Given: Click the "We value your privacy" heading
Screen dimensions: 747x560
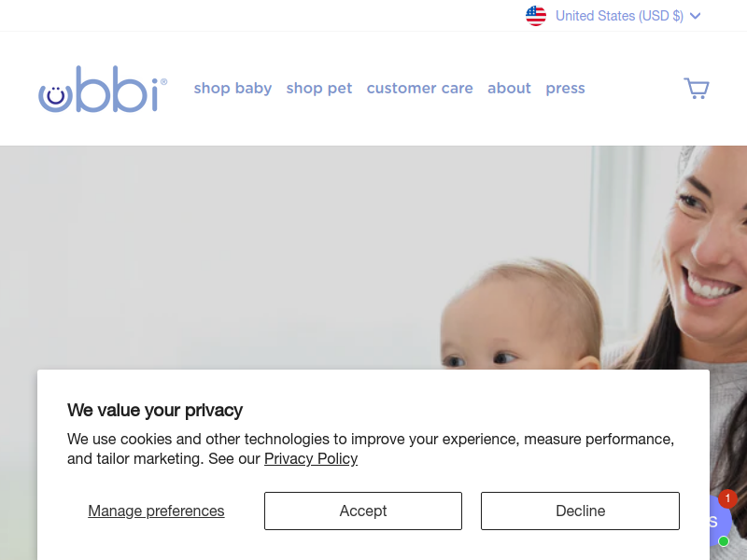Looking at the screenshot, I should [155, 410].
